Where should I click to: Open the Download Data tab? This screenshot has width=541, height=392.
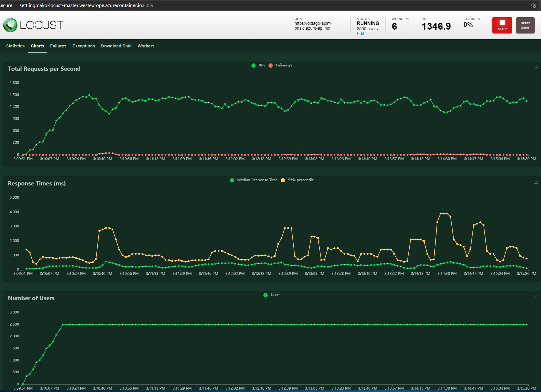click(x=116, y=46)
